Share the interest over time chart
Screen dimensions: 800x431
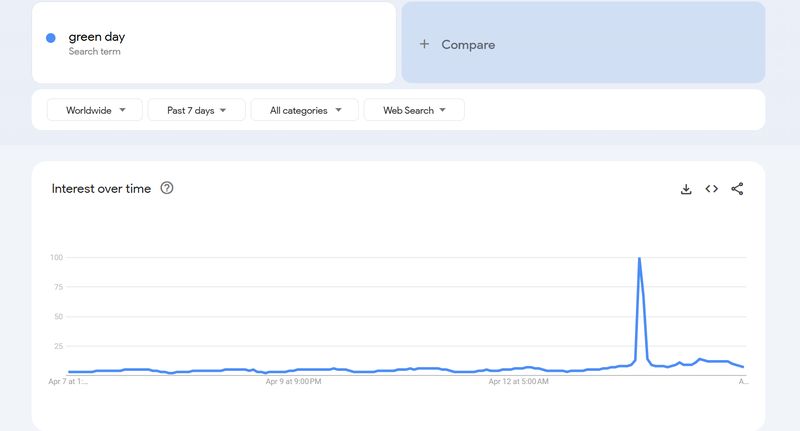click(x=737, y=189)
